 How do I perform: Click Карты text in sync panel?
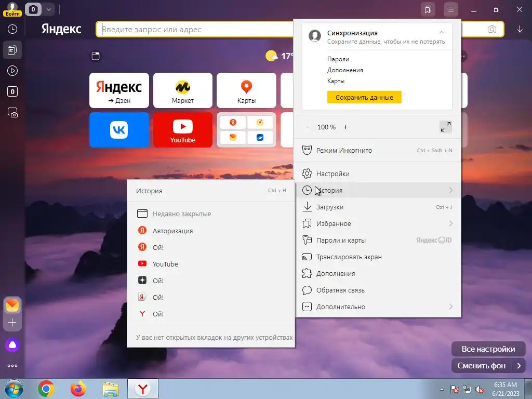(x=336, y=81)
